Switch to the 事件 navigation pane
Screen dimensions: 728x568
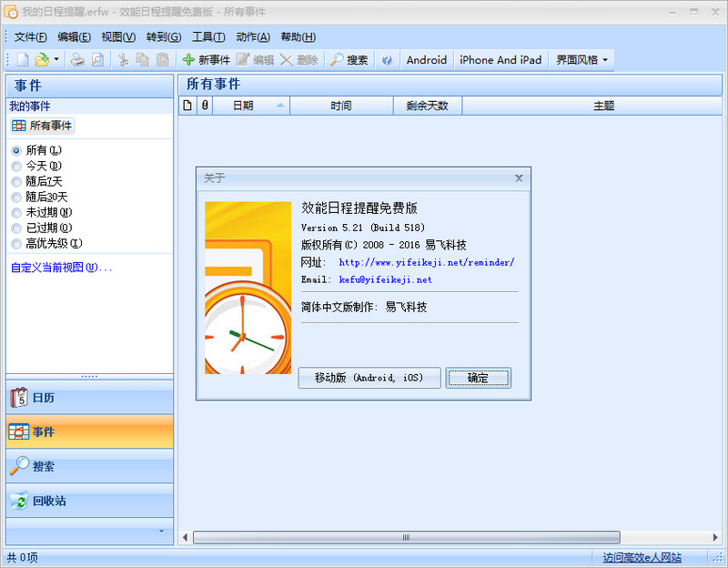point(89,432)
